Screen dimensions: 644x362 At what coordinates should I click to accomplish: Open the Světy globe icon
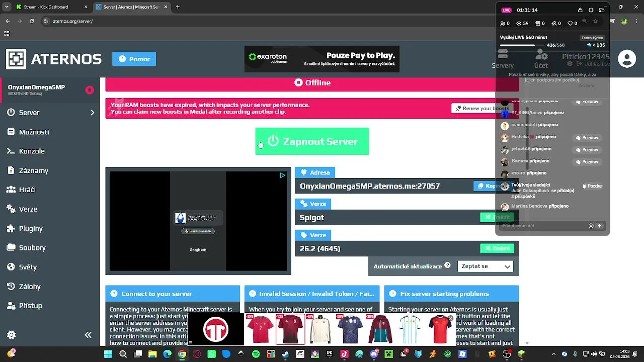pos(10,267)
